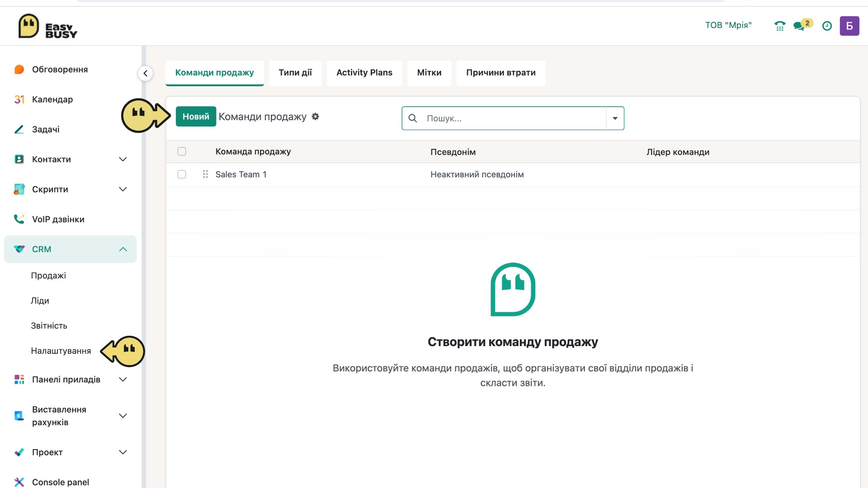
Task: Click the drag handle of Sales Team 1
Action: click(x=205, y=174)
